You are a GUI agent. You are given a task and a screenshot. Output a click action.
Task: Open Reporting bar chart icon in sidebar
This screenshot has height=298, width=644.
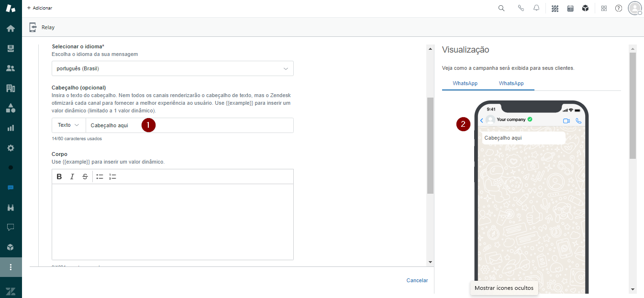tap(11, 128)
